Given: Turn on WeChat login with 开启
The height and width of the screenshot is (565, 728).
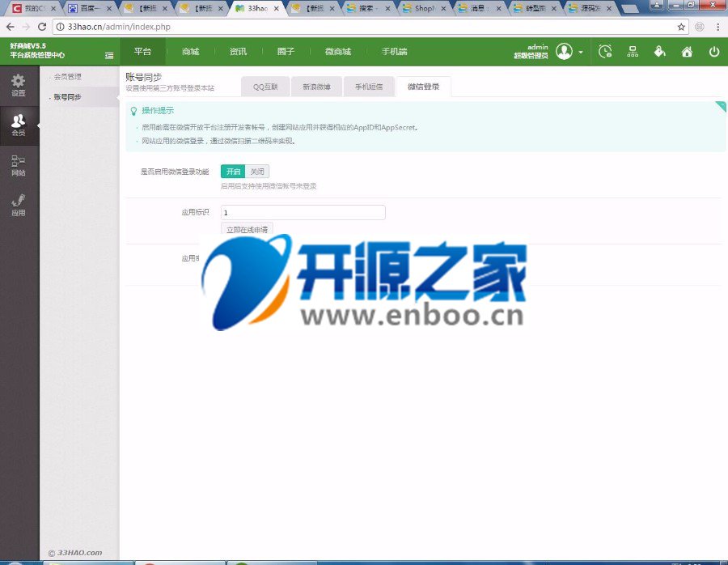Looking at the screenshot, I should 233,172.
